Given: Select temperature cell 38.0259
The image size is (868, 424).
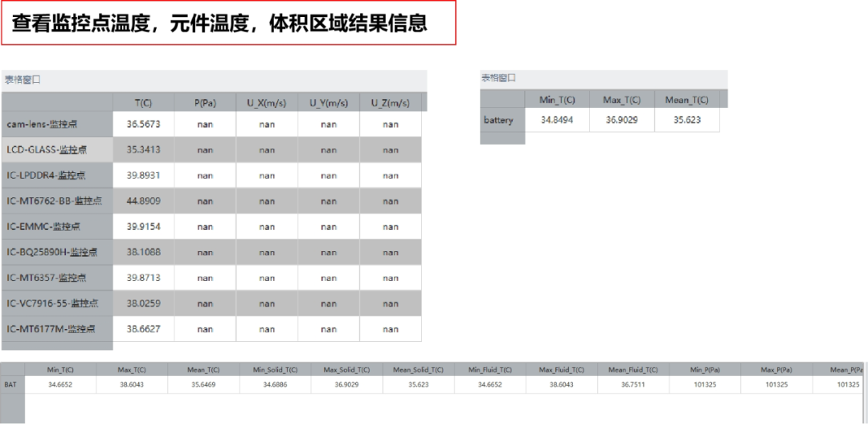Looking at the screenshot, I should coord(143,303).
